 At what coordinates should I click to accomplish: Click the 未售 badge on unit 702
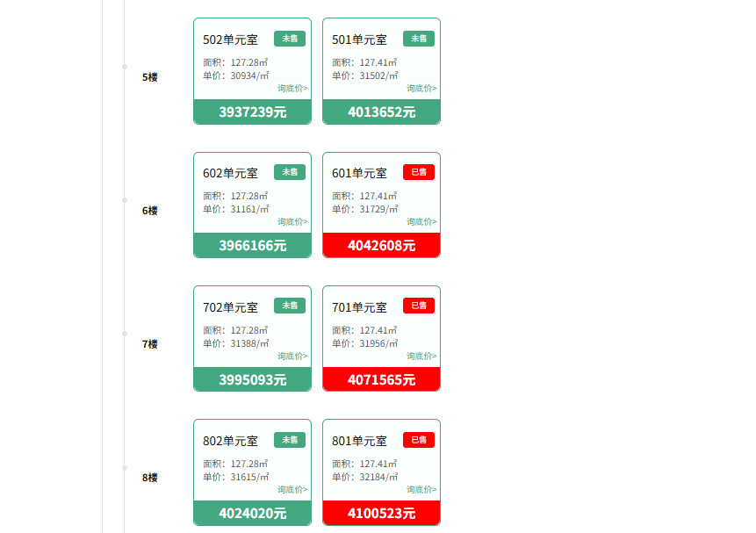coord(289,306)
